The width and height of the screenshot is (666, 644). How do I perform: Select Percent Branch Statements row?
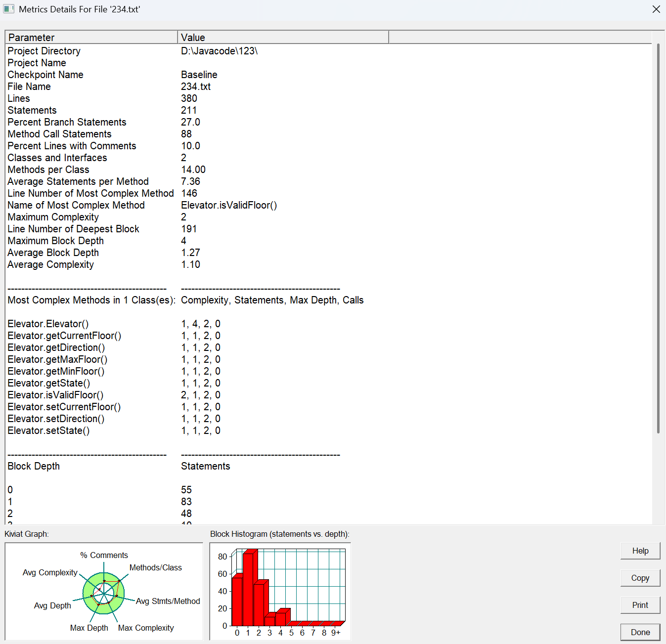67,122
